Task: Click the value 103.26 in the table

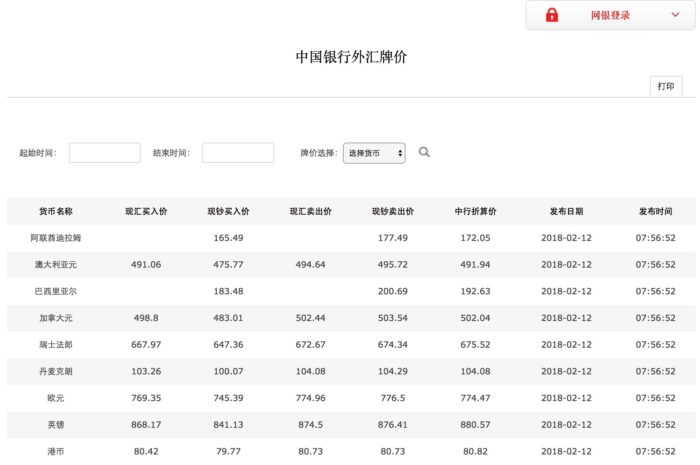Action: 146,371
